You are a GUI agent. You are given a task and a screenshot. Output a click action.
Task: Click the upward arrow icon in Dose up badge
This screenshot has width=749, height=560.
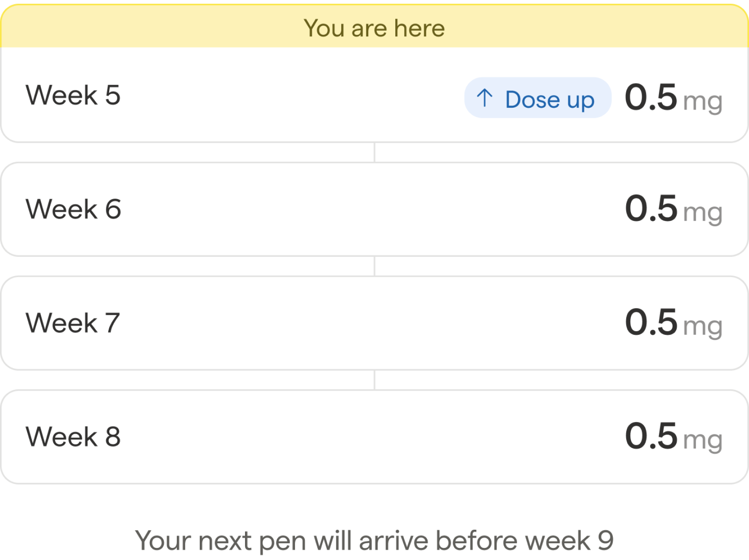pos(484,98)
